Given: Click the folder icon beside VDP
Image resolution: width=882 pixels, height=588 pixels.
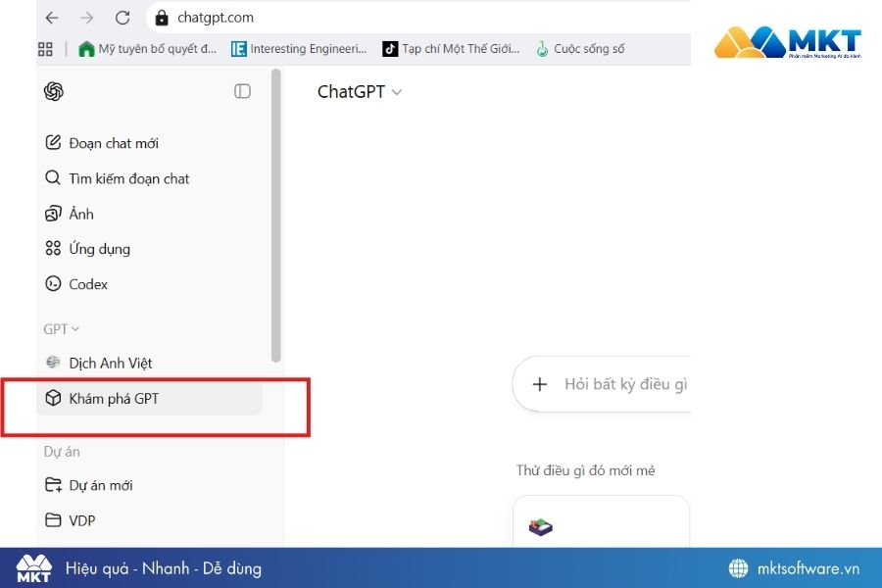Looking at the screenshot, I should coord(53,520).
